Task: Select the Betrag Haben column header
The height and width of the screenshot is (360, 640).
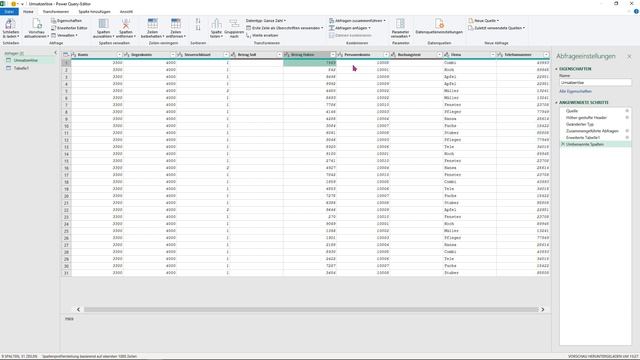Action: point(310,55)
